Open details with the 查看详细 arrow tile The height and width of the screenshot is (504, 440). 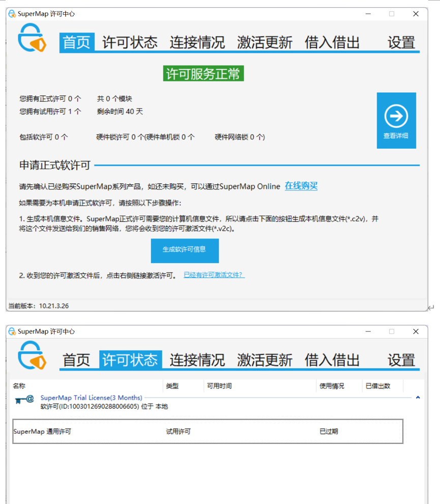pos(396,121)
